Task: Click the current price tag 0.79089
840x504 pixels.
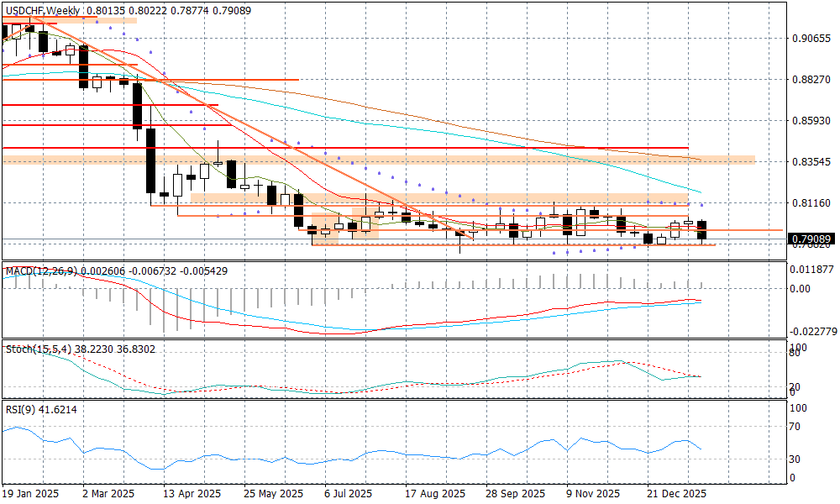Action: [811, 239]
